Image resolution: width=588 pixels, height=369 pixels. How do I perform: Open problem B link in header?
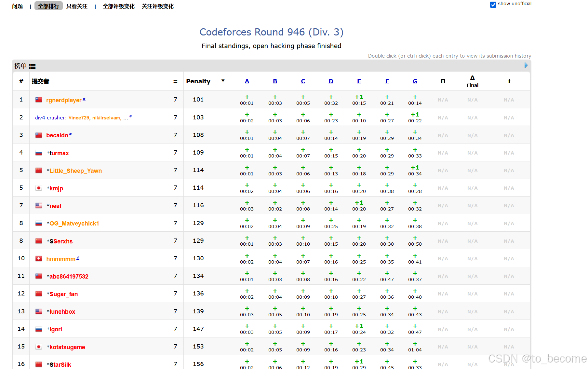pos(275,81)
